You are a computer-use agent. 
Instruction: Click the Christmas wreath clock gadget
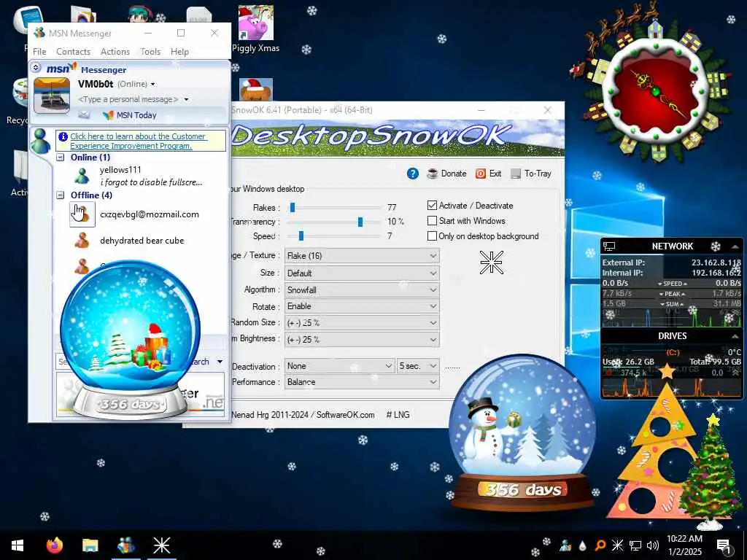(657, 93)
